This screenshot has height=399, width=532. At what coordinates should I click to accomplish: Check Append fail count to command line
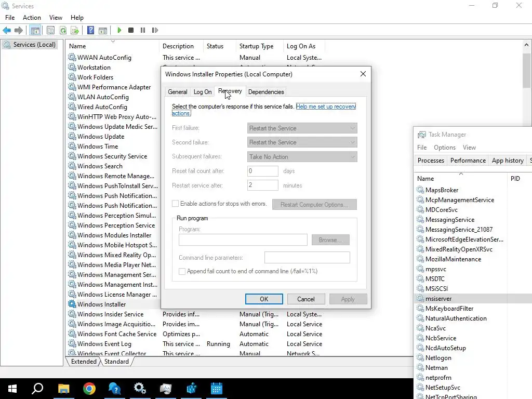point(182,271)
